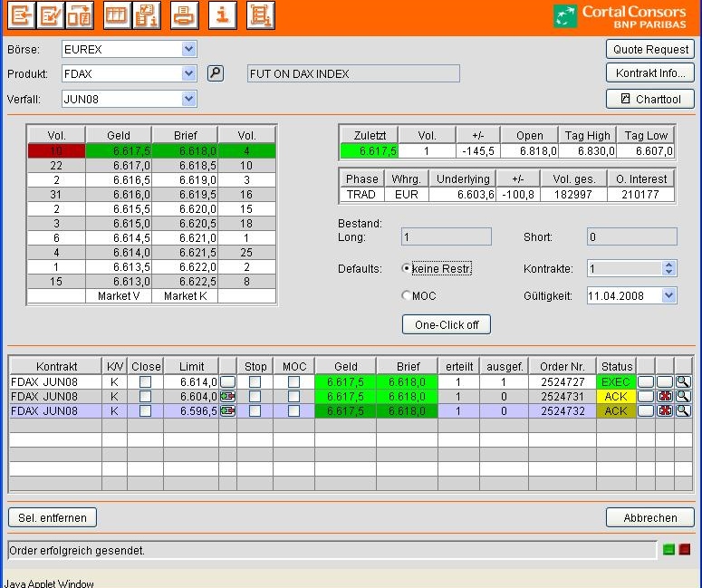This screenshot has width=702, height=588.
Task: Click the first toolbar icon with left arrow
Action: pos(21,15)
